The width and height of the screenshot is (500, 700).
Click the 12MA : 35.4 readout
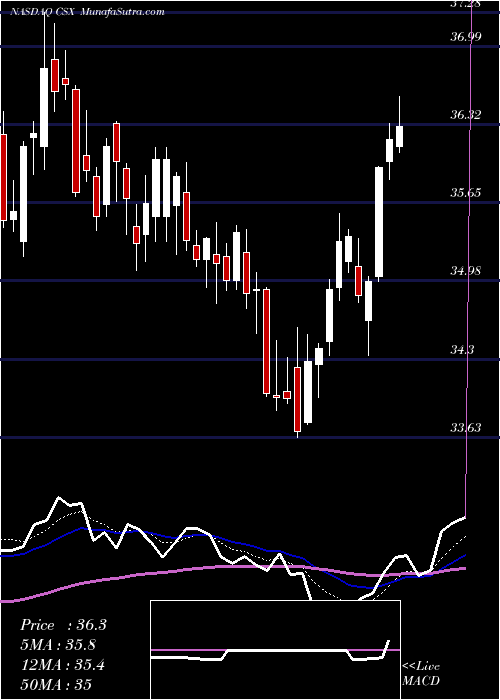coord(63,665)
